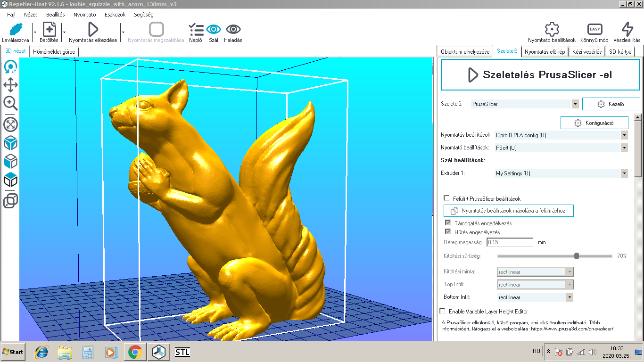Toggle Könnyű mód easy mode
Screen dimensions: 644x362
point(594,33)
